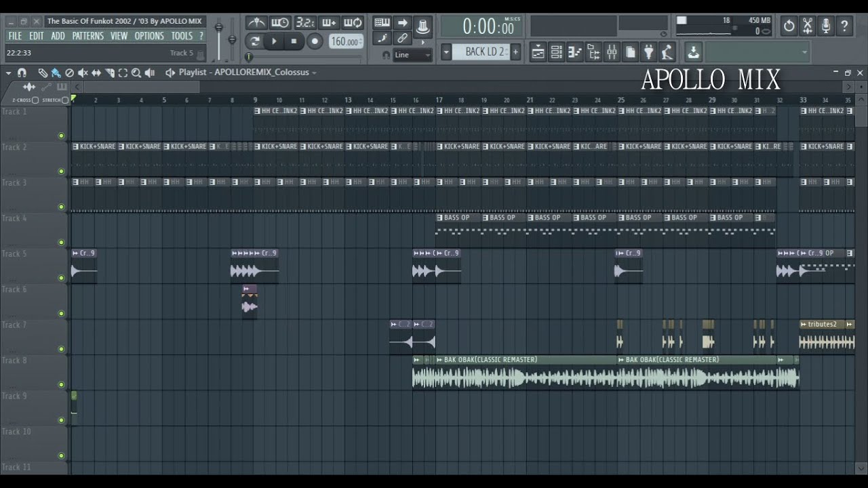Open the playlist options arrow menu
Screen dimensions: 868x488
click(8, 73)
